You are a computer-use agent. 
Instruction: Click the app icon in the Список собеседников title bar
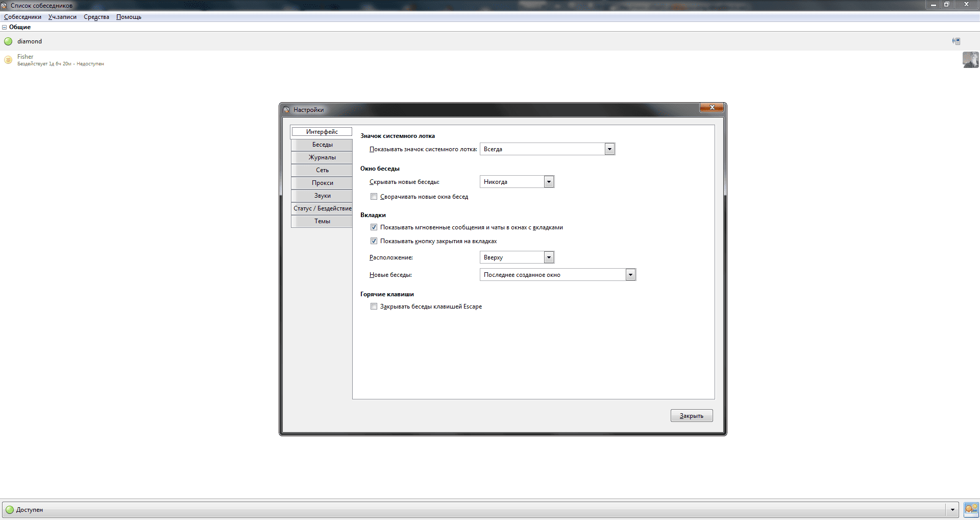[4, 5]
